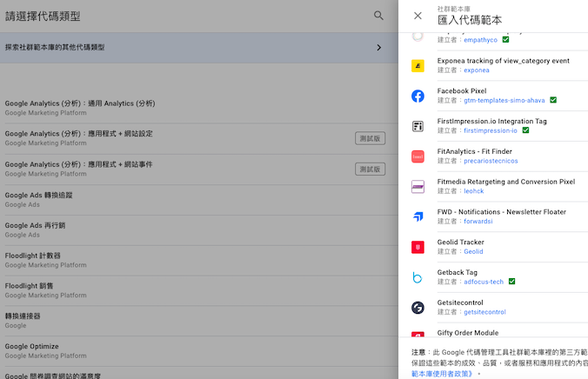Click the FirstImpression.io logo icon
This screenshot has height=379, width=588.
pyautogui.click(x=418, y=126)
